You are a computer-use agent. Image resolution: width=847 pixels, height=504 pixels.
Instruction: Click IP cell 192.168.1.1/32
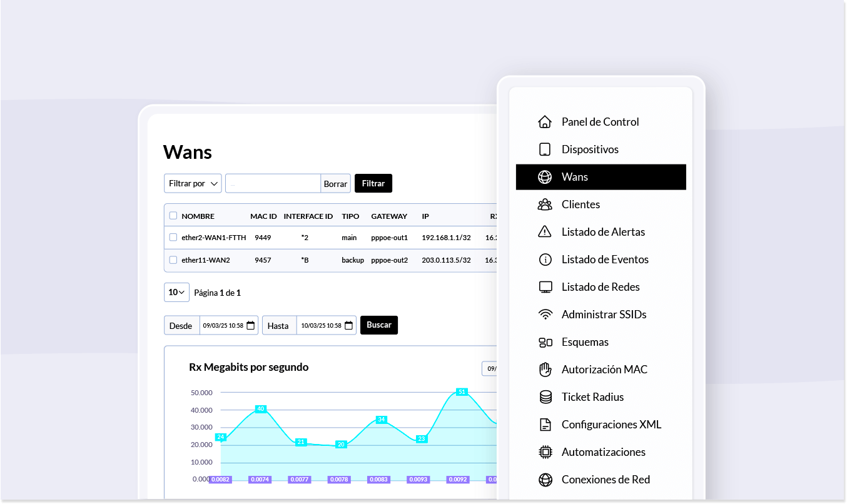pos(446,238)
